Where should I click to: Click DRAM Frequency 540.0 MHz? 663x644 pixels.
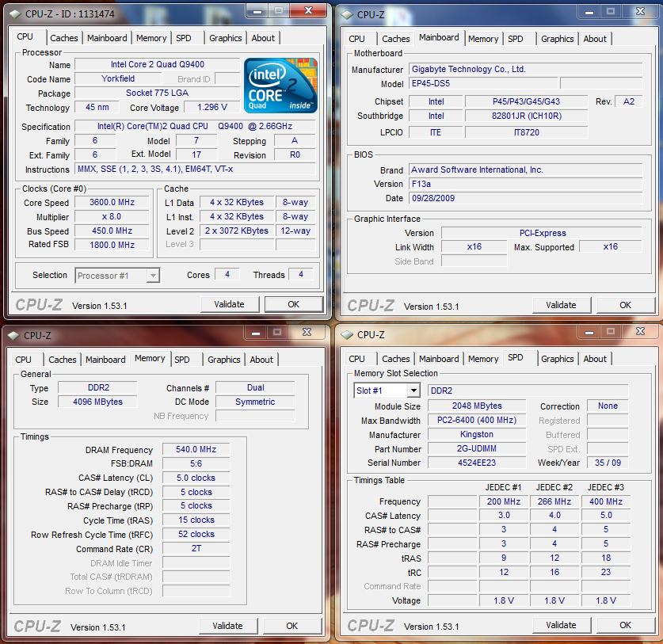click(196, 449)
